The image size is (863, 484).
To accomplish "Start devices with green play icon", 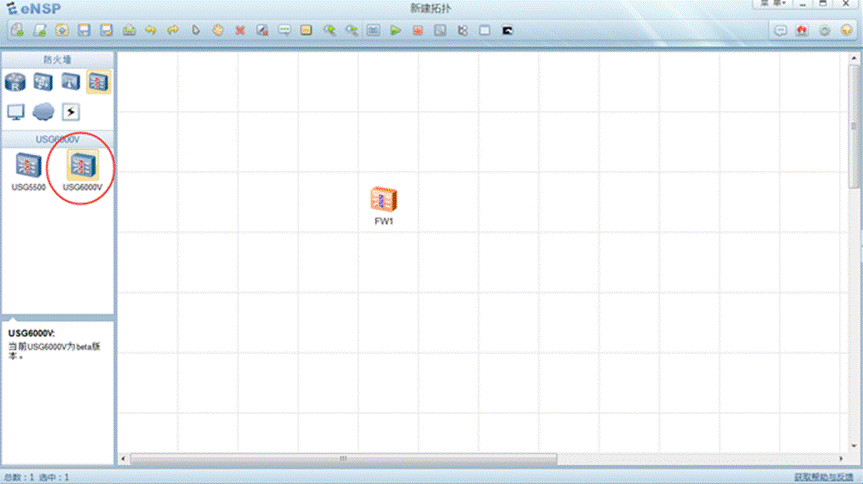I will (395, 30).
